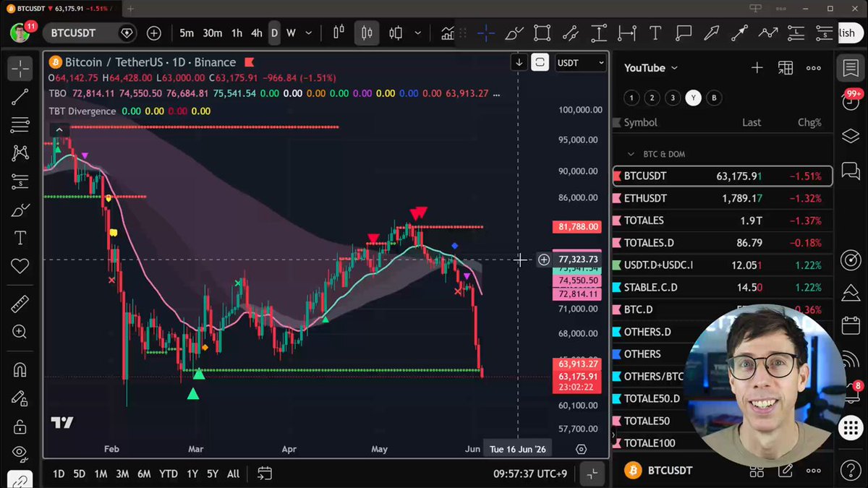
Task: Select the rectangle tool in floating toolbar
Action: click(542, 33)
